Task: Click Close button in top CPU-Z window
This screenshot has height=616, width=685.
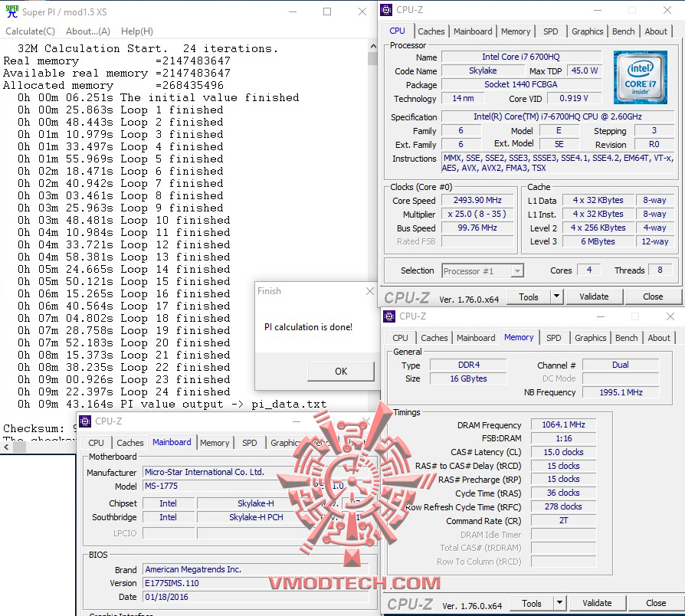Action: pos(653,297)
